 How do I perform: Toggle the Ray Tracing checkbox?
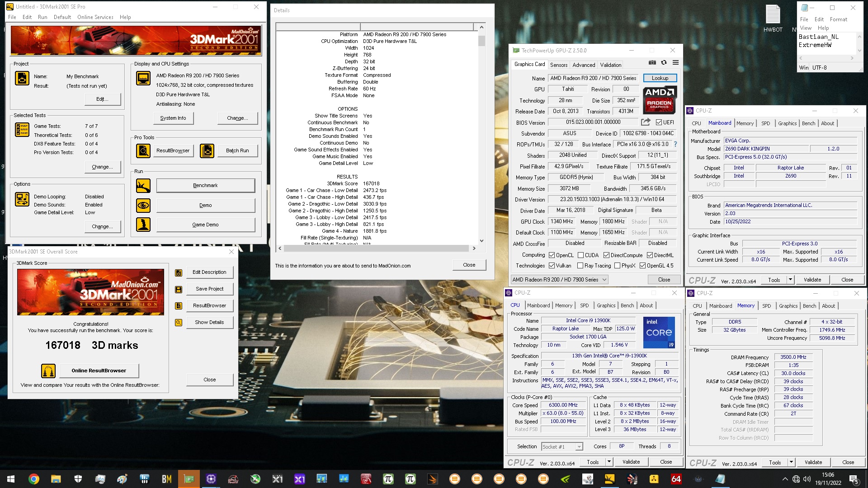pos(580,266)
